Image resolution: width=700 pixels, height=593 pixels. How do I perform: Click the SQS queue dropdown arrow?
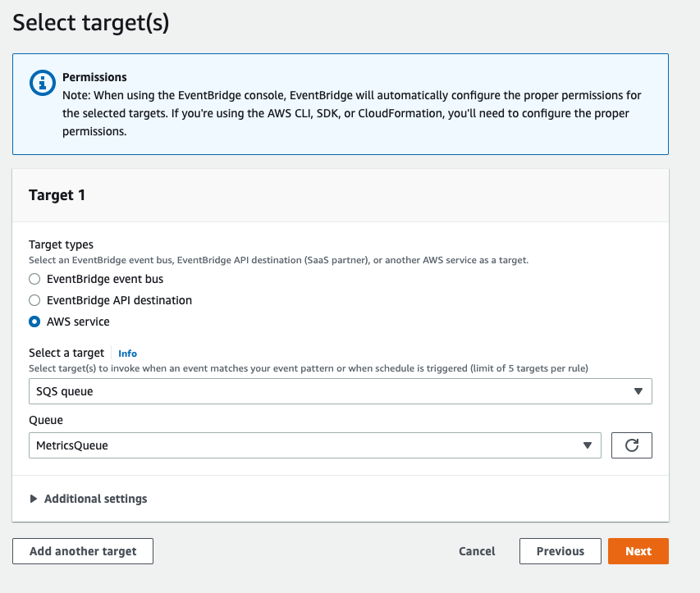tap(638, 391)
